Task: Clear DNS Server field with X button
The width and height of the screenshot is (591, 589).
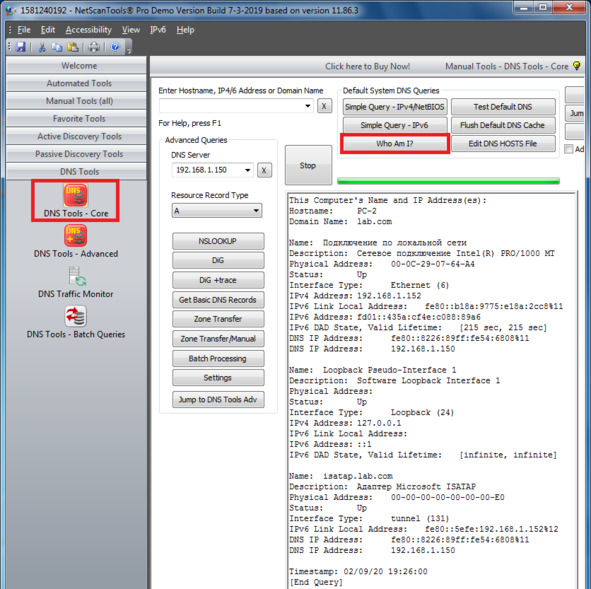Action: pyautogui.click(x=264, y=170)
